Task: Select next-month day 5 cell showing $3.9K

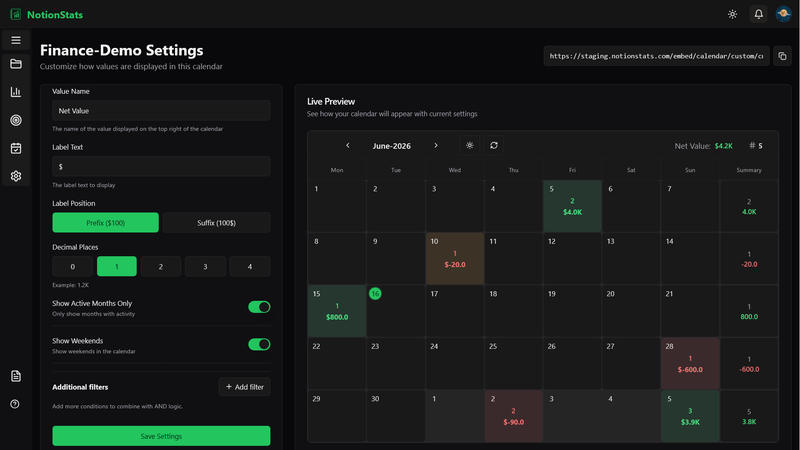Action: pyautogui.click(x=690, y=416)
